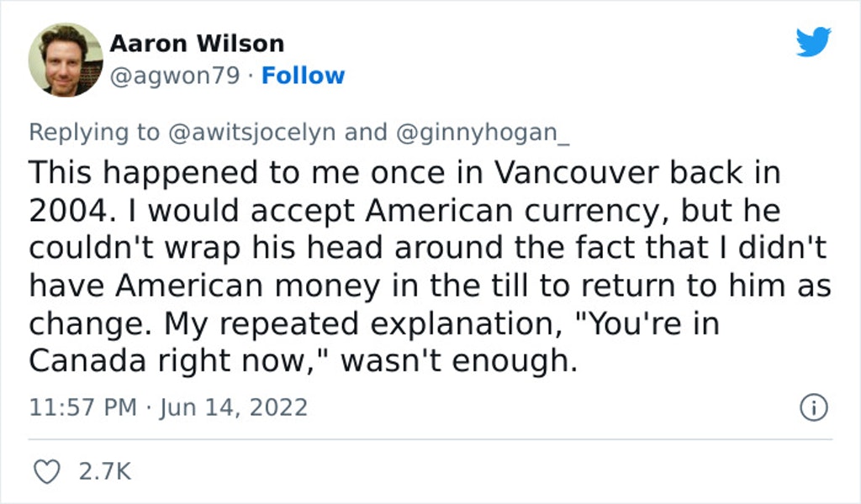Viewport: 861px width, 504px height.
Task: Click the Twitter bird logo
Action: [813, 42]
